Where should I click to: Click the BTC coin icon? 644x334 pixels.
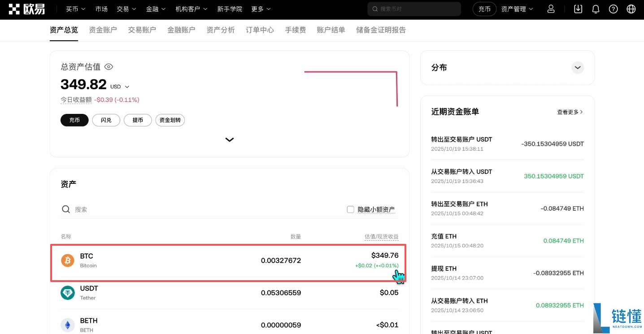pos(68,260)
